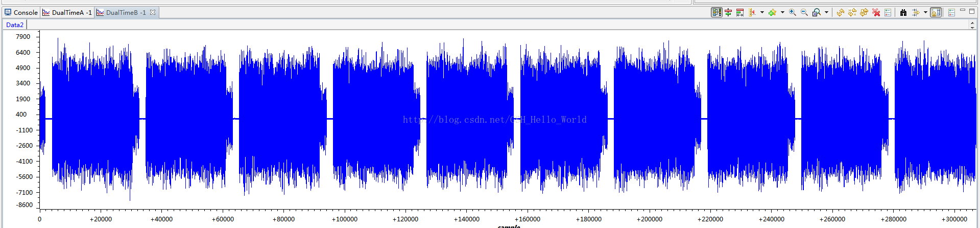Select the horizontal measurement marker icon
This screenshot has height=228, width=980.
click(740, 12)
